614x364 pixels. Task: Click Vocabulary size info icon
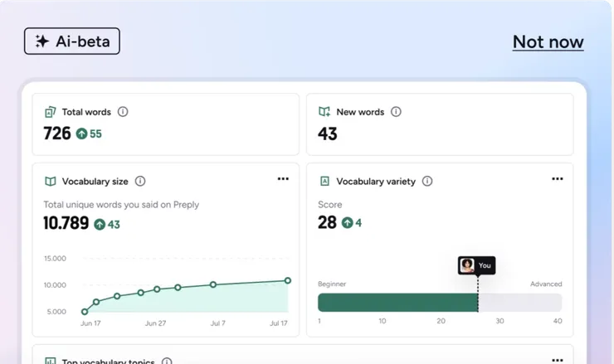pos(140,181)
